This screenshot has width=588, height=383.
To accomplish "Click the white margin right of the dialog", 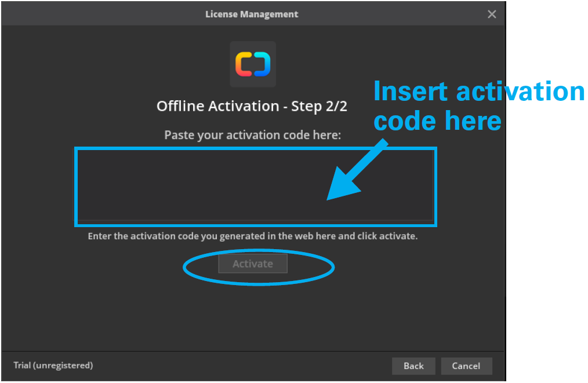I will tap(546, 261).
